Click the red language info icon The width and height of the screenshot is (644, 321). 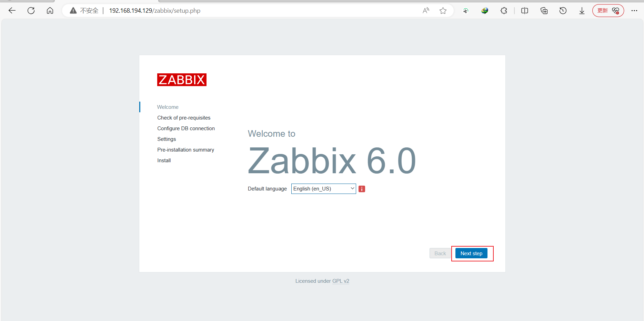(362, 189)
